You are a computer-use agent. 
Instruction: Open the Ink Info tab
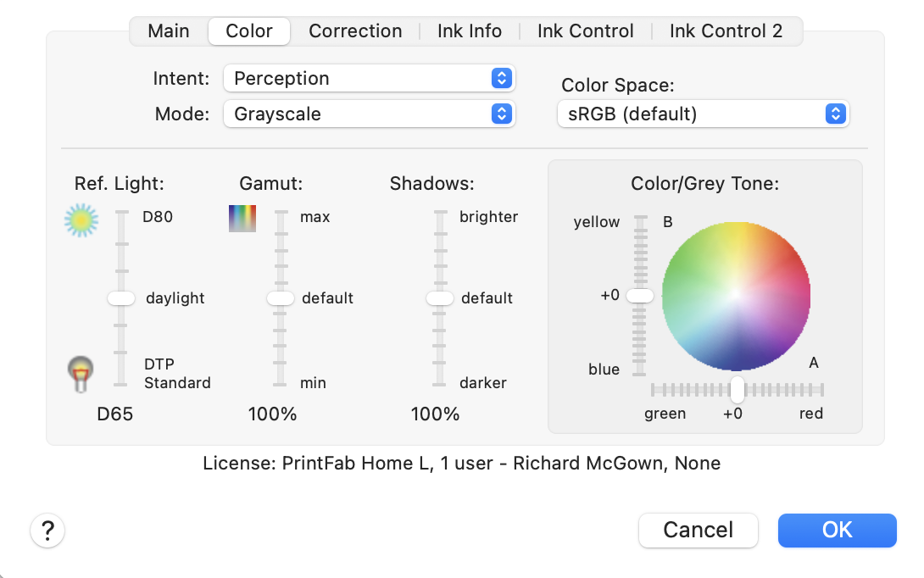click(470, 31)
